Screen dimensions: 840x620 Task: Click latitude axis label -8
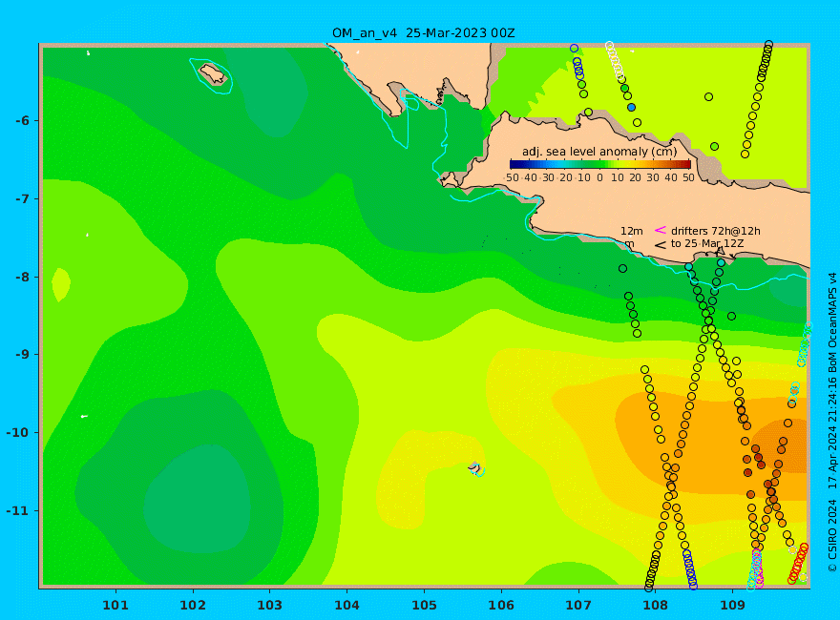pyautogui.click(x=22, y=277)
